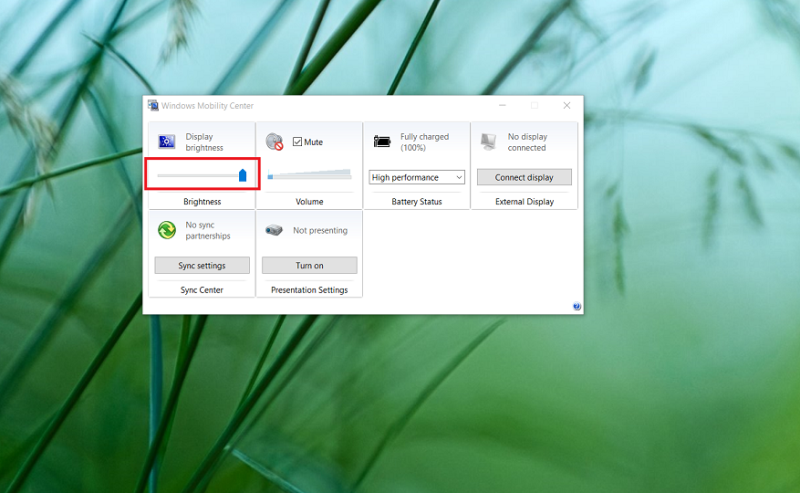This screenshot has height=493, width=800.
Task: Minimize the Windows Mobility Center window
Action: click(x=503, y=105)
